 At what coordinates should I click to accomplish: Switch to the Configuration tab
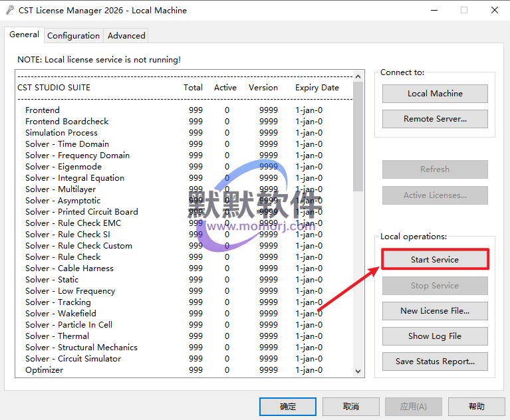[73, 36]
